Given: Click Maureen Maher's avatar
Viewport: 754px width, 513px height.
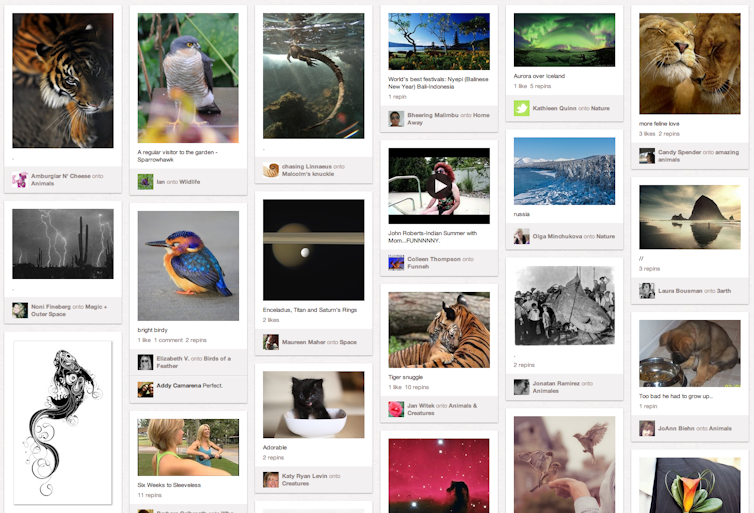Looking at the screenshot, I should tap(271, 342).
